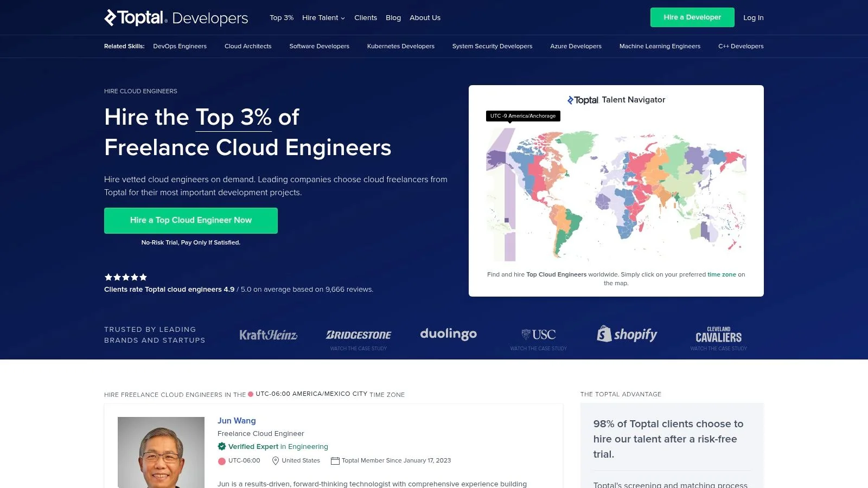Open Jun Wang's profile link
Viewport: 868px width, 488px height.
click(x=236, y=421)
